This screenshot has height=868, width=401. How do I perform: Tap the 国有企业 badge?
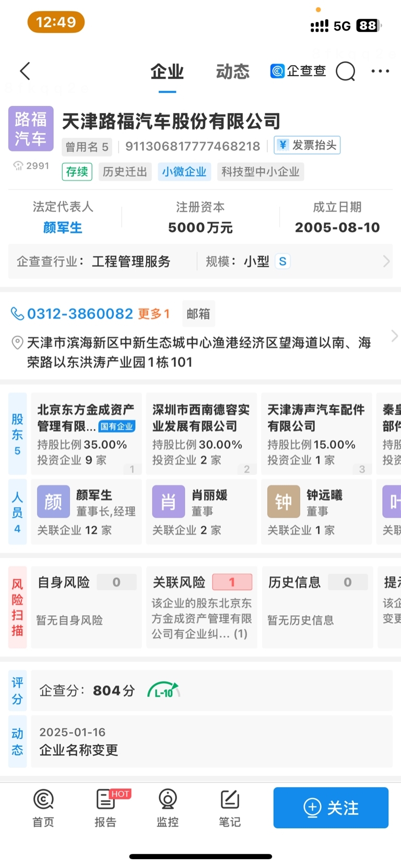click(x=117, y=426)
